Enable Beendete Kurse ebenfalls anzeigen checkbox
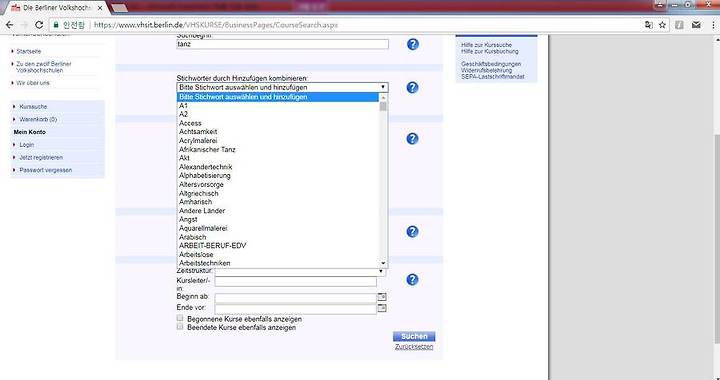The height and width of the screenshot is (380, 720). 180,327
